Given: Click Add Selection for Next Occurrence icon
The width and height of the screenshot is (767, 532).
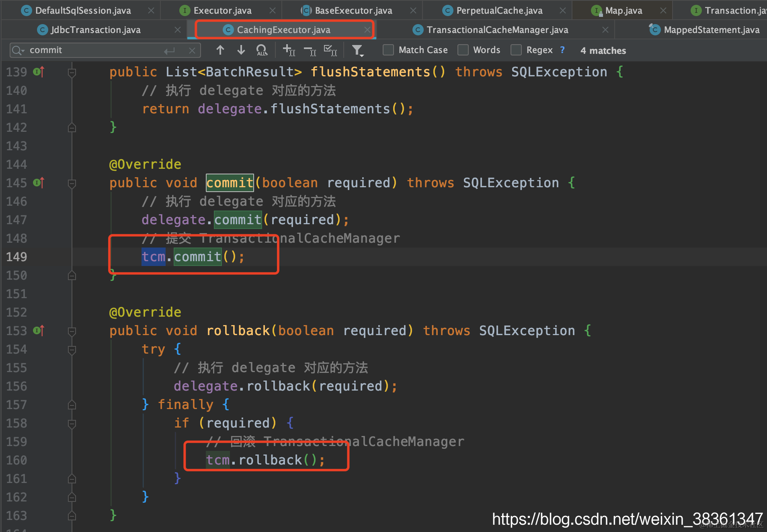Looking at the screenshot, I should coord(289,50).
